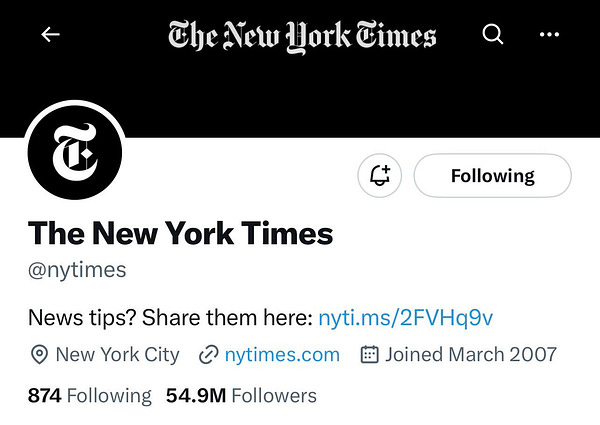Open the three-dot more options menu
This screenshot has height=425, width=600.
549,35
